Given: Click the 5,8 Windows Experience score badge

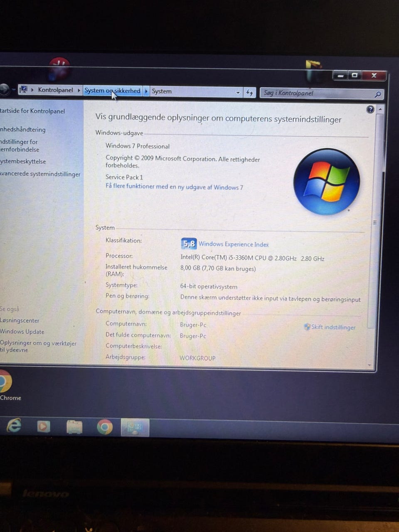Looking at the screenshot, I should point(189,244).
